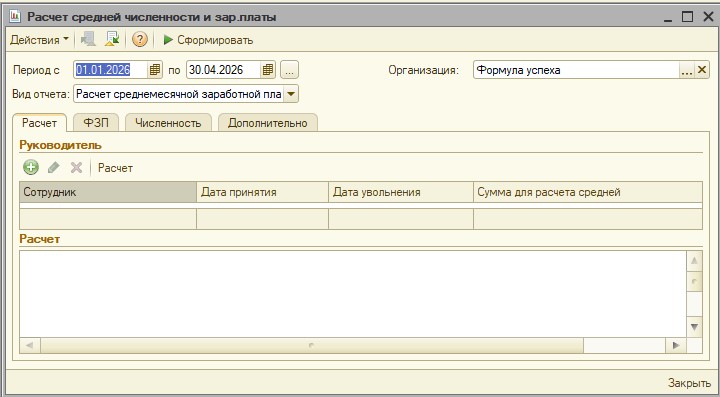Image resolution: width=720 pixels, height=397 pixels.
Task: Click the restore settings toolbar icon
Action: [88, 39]
